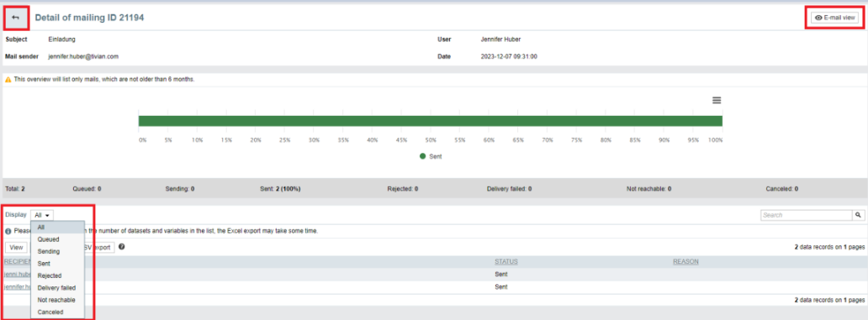Open recipient jennifer.hu link in table
This screenshot has height=320, width=868.
(17, 287)
